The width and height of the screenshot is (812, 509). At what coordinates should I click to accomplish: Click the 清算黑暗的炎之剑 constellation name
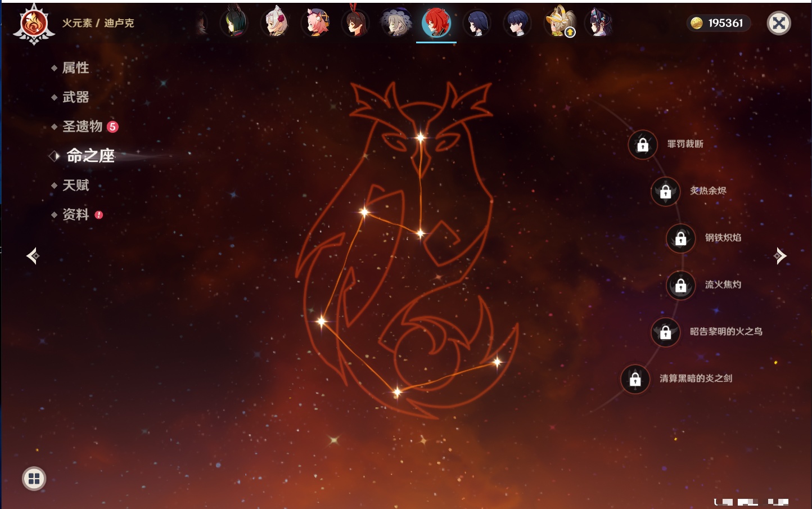pyautogui.click(x=696, y=379)
